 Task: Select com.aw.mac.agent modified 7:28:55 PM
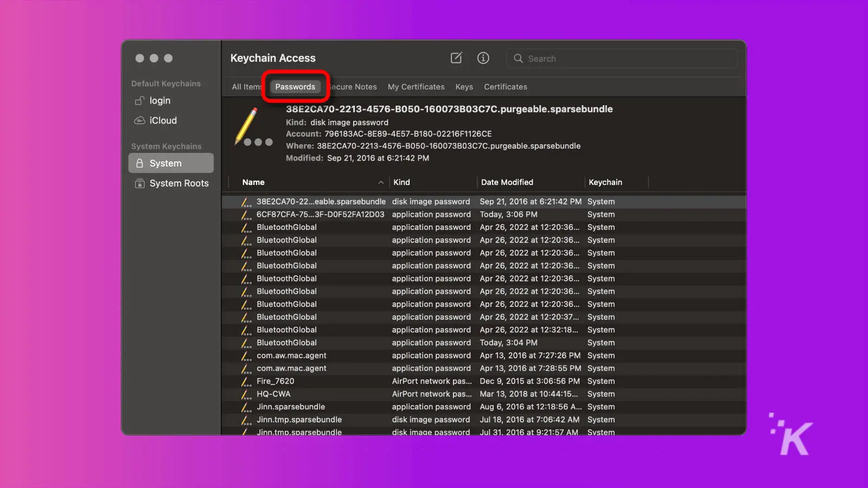(x=484, y=369)
